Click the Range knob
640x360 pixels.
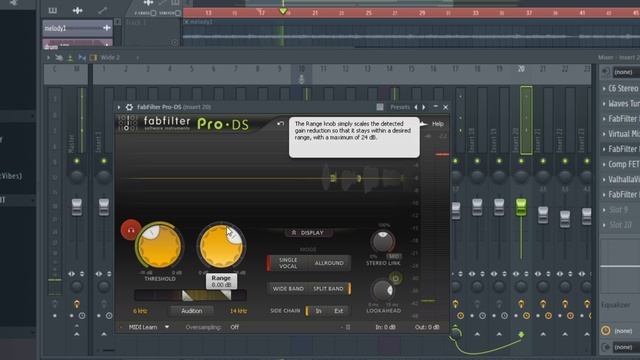point(221,246)
